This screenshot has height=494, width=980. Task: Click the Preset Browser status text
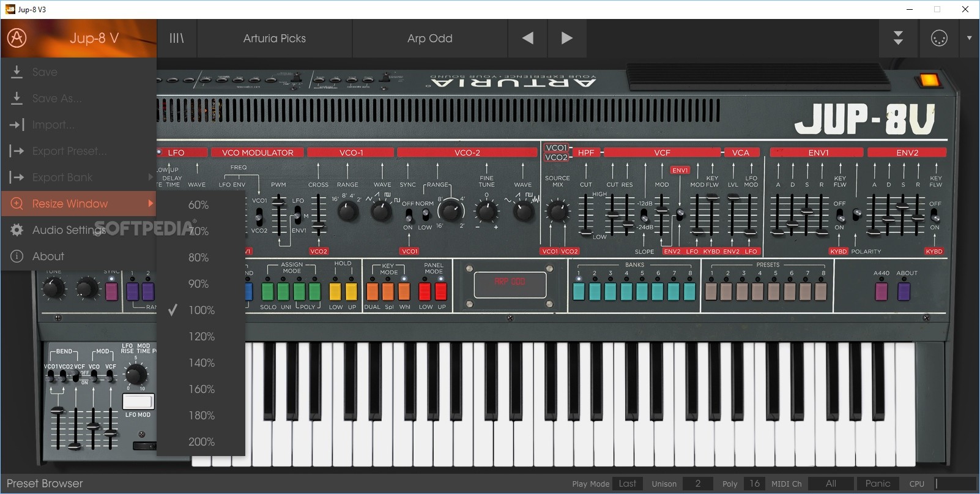(45, 484)
